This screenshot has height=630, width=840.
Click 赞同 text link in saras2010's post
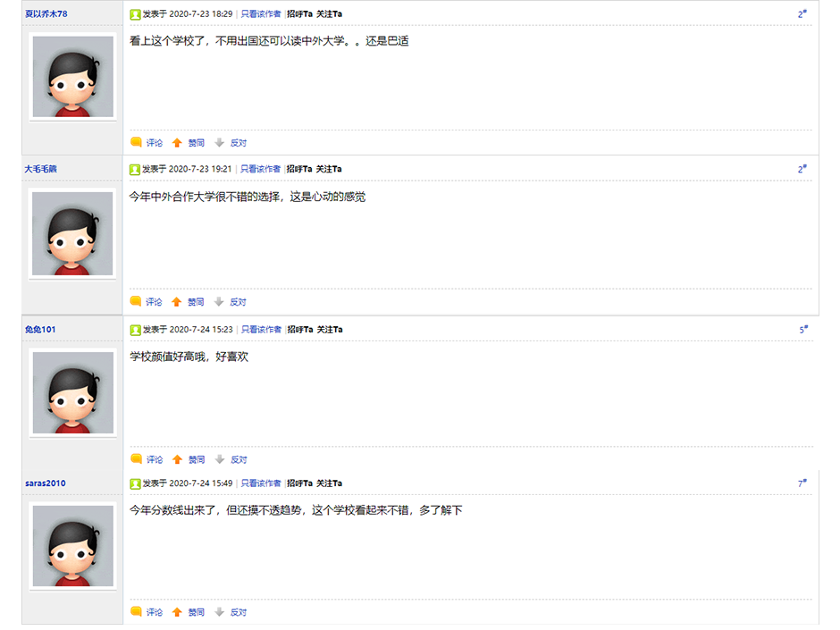(x=196, y=612)
